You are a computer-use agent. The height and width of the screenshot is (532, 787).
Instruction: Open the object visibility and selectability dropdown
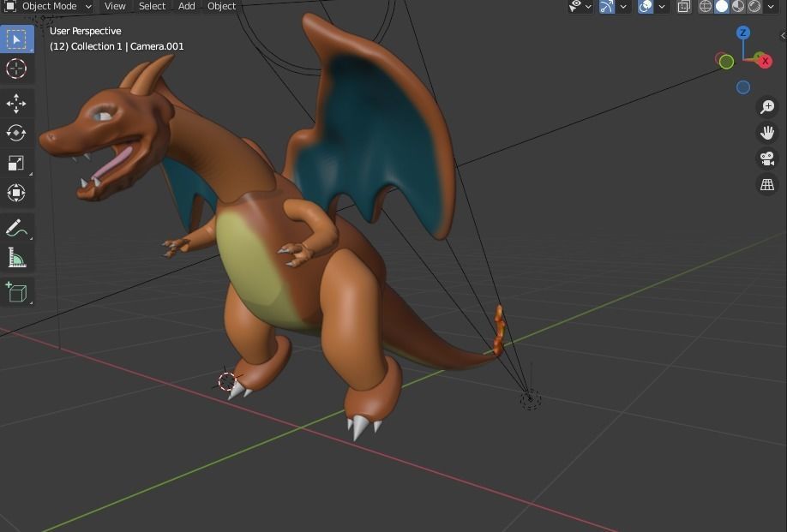pyautogui.click(x=580, y=7)
